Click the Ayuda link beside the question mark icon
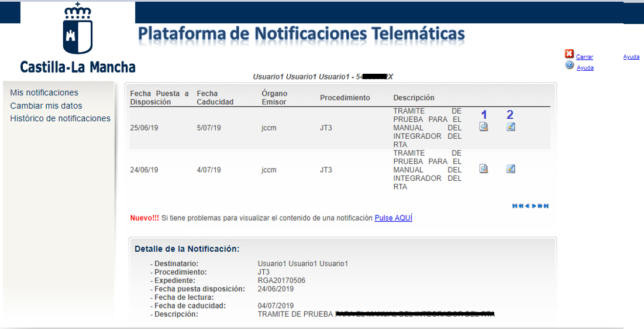This screenshot has width=644, height=329. 585,67
